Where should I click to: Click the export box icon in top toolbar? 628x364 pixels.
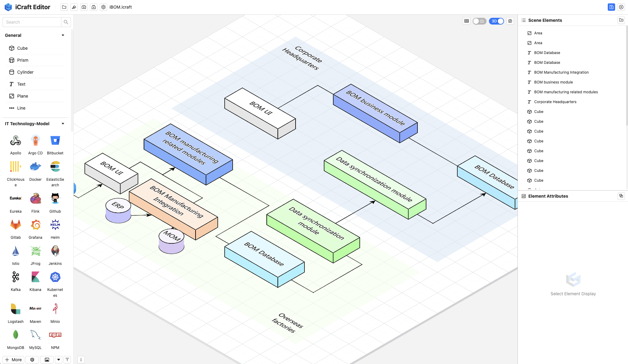[94, 7]
